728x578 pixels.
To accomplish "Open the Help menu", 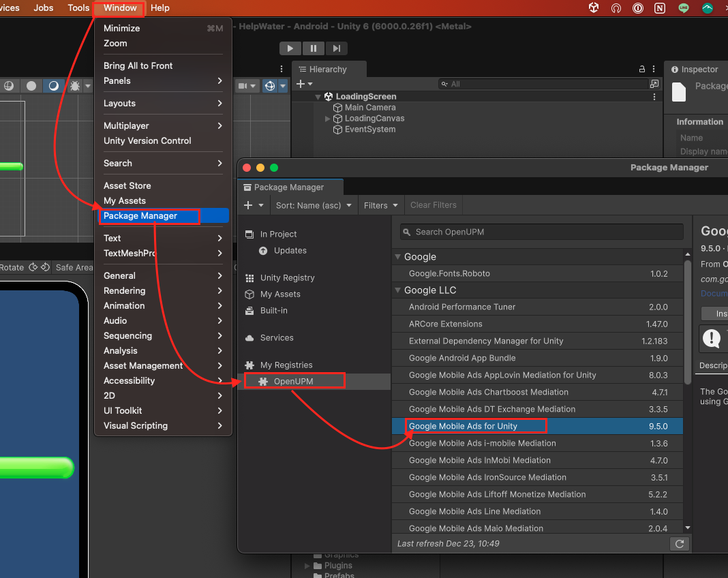I will 160,8.
